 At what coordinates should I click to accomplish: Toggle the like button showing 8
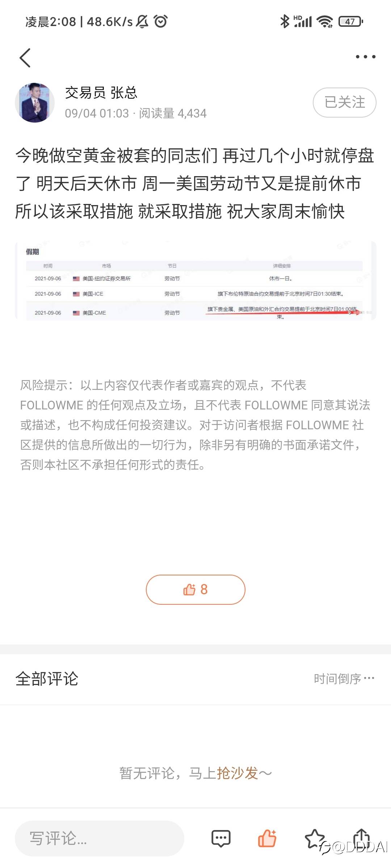click(x=195, y=590)
